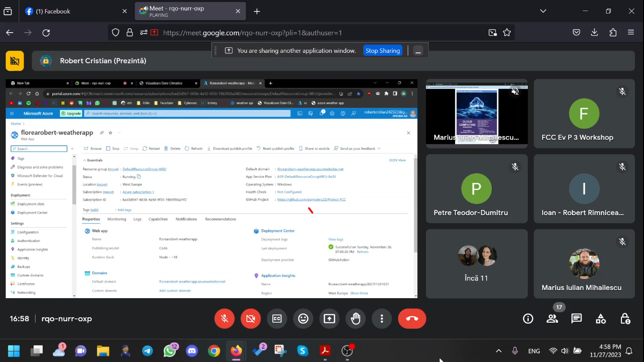Select the Încă 11 participants tile
The image size is (644, 362).
[476, 264]
